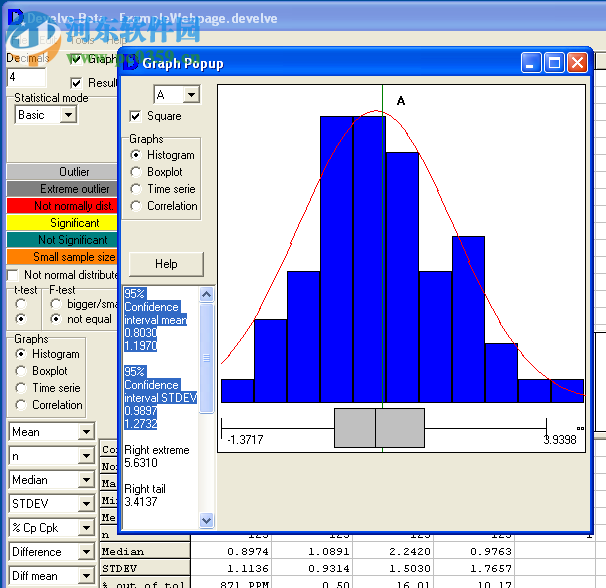Select the upper t-test radio button
Viewport: 606px width, 588px height.
(x=21, y=304)
